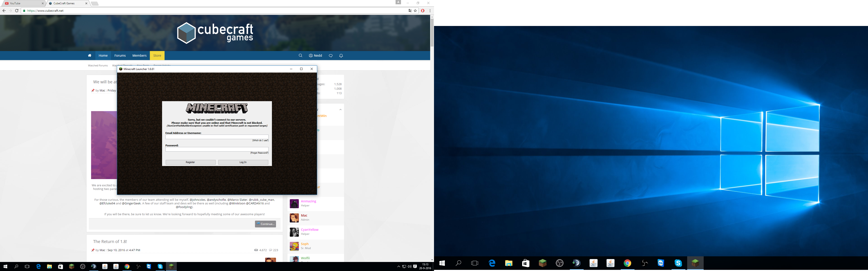The width and height of the screenshot is (868, 271).
Task: Open File Explorer on the right monitor taskbar
Action: click(508, 263)
